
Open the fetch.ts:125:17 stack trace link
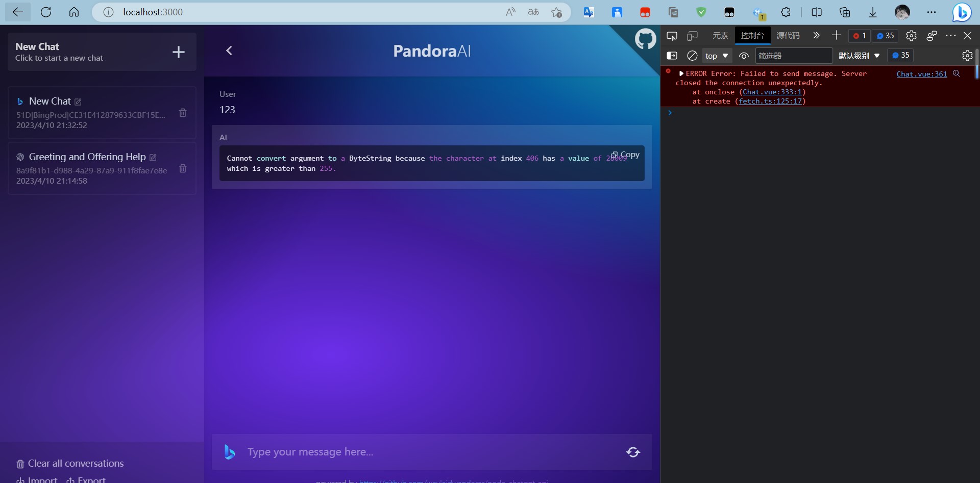(770, 101)
